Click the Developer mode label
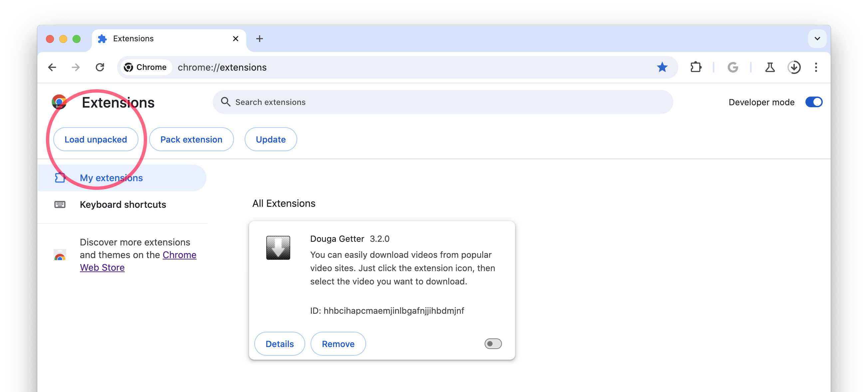868x392 pixels. 761,102
